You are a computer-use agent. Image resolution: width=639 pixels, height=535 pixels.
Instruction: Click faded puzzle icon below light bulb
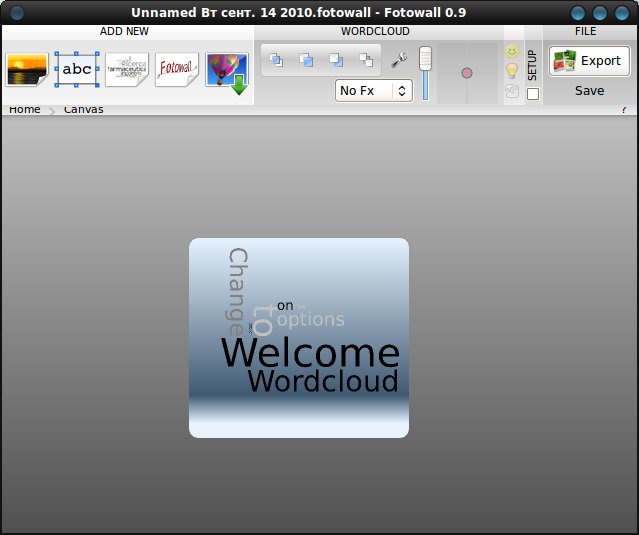click(512, 90)
